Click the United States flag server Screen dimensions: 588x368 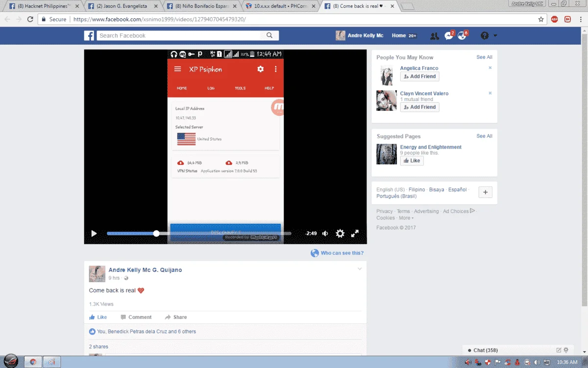pyautogui.click(x=186, y=139)
